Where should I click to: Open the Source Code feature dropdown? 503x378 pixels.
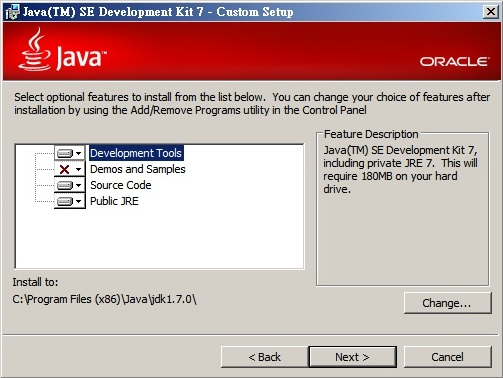click(70, 185)
